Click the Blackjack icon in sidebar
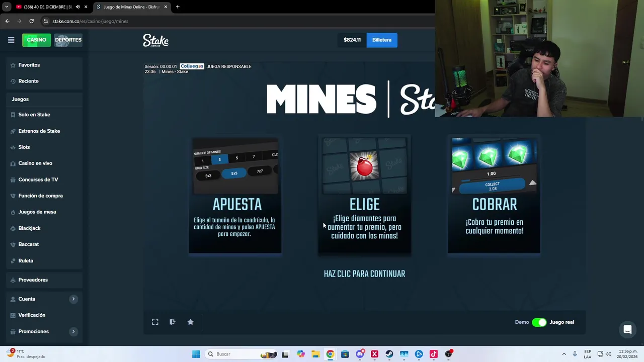Image resolution: width=644 pixels, height=362 pixels. (x=13, y=228)
